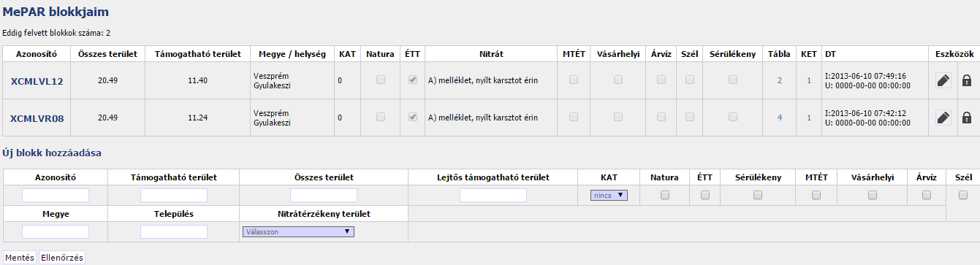The height and width of the screenshot is (265, 980).
Task: Toggle Natura checkbox in new block form
Action: click(665, 195)
